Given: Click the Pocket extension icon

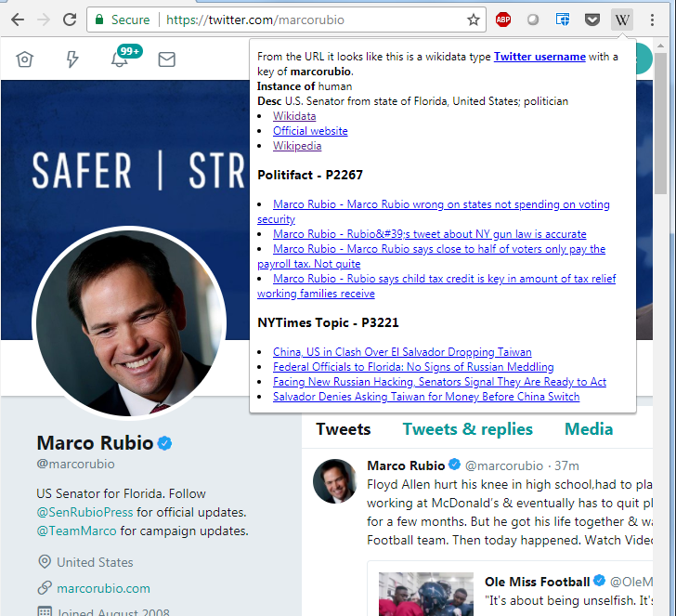Looking at the screenshot, I should pos(591,20).
